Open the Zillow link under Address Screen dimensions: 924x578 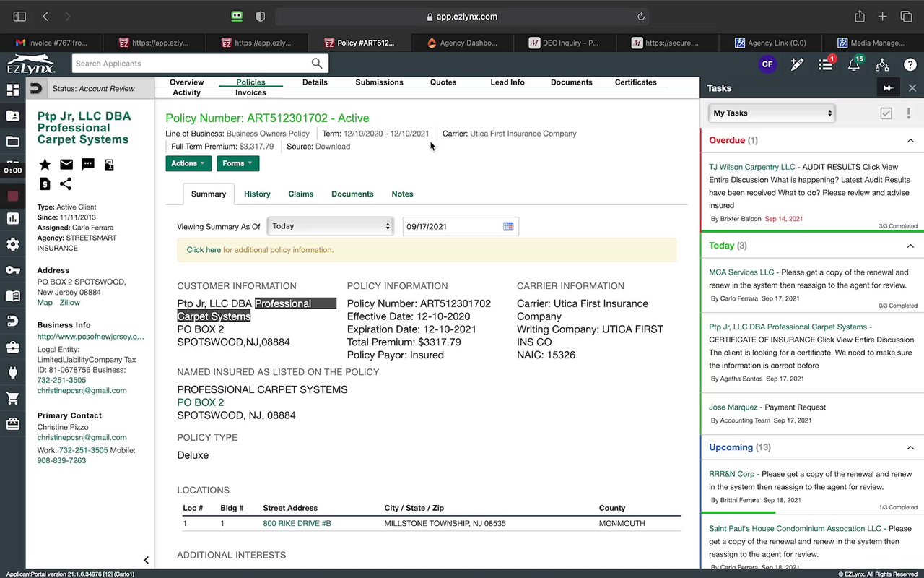70,303
